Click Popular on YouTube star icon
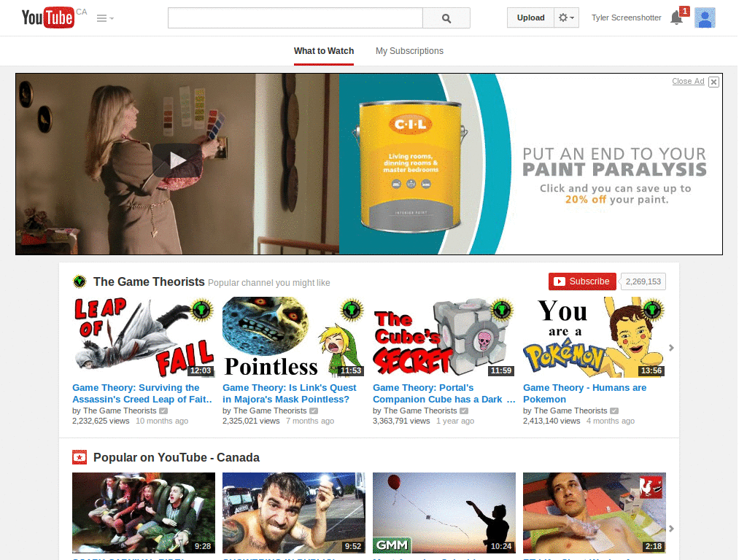This screenshot has width=747, height=560. coord(80,457)
